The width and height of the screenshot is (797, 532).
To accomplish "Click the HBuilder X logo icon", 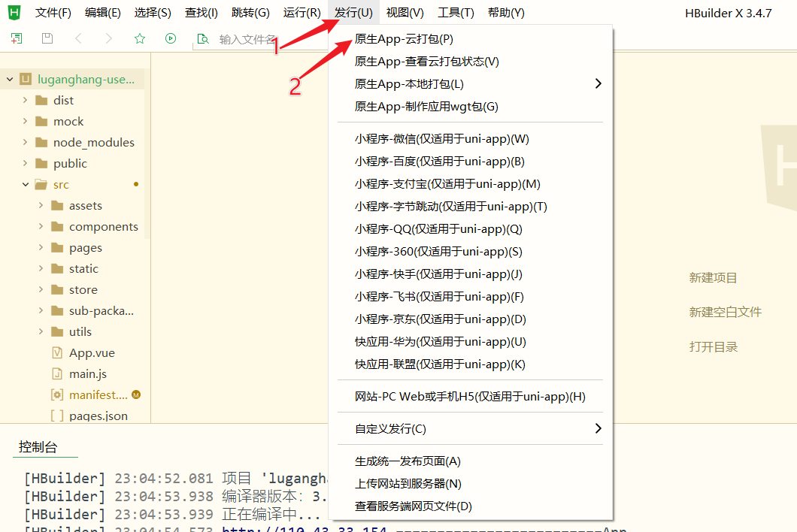I will click(x=14, y=12).
